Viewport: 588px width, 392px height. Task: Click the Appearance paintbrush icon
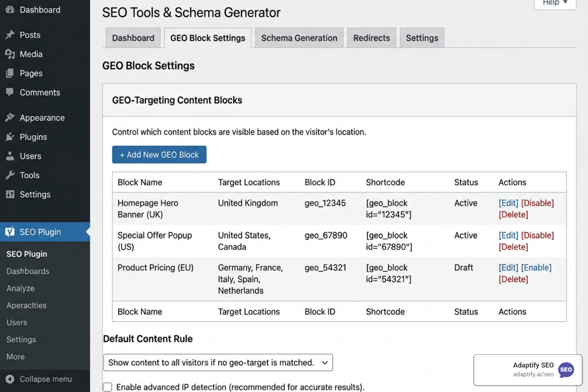coord(10,118)
